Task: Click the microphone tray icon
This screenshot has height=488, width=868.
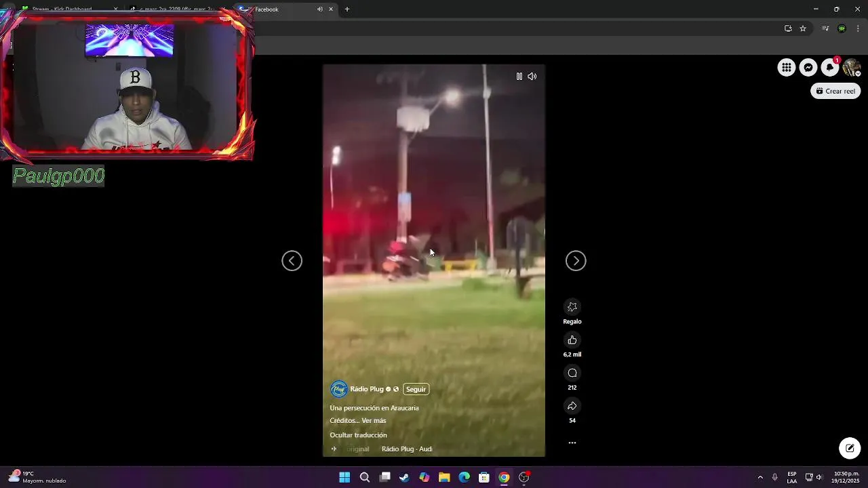Action: (x=775, y=477)
